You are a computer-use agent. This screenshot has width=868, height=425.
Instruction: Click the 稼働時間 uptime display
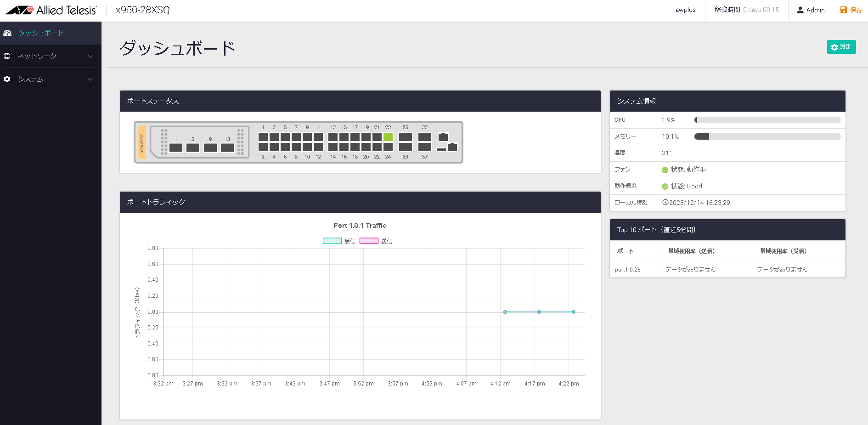[x=747, y=10]
